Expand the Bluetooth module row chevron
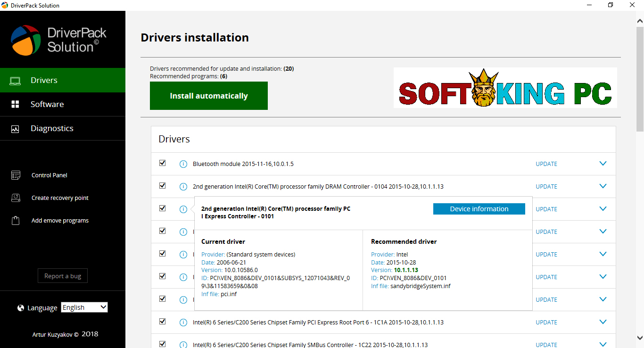Image resolution: width=644 pixels, height=348 pixels. click(603, 164)
